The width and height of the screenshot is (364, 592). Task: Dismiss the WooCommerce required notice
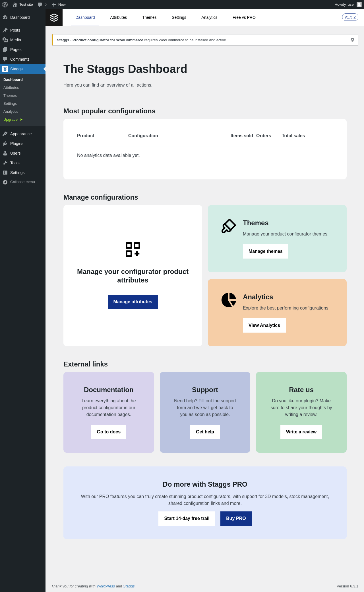coord(352,40)
